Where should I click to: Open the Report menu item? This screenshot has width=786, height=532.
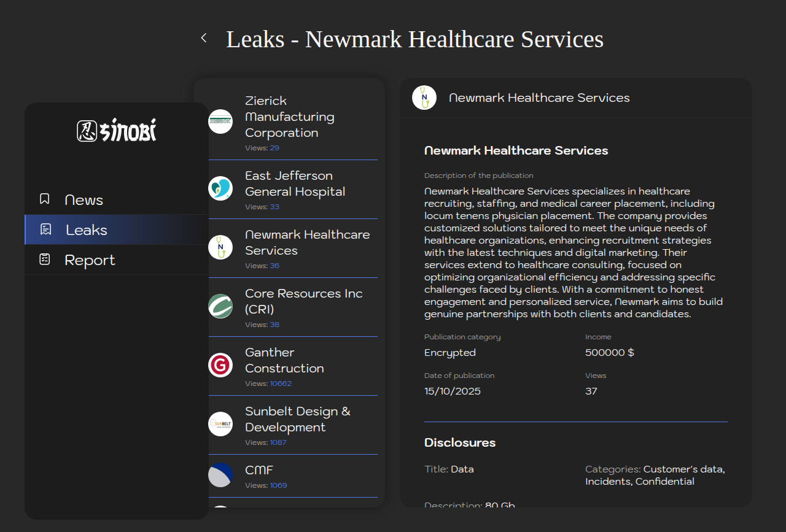point(90,260)
